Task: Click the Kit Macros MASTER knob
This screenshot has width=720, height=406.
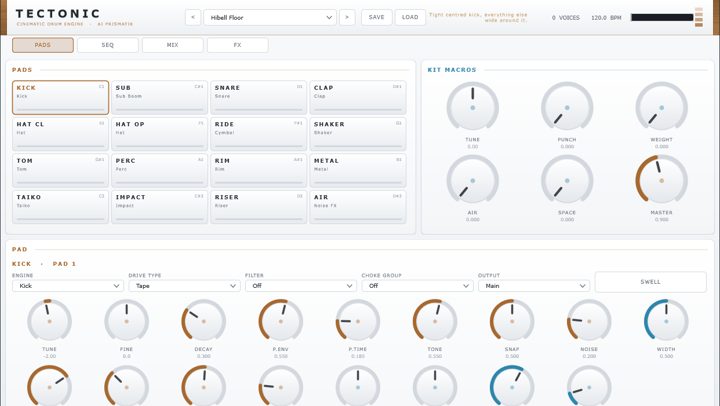Action: pos(662,180)
